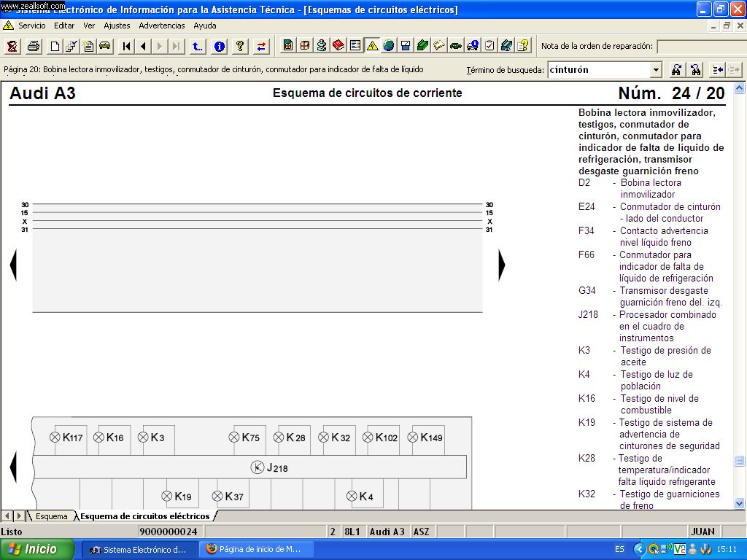Click lower diagram left black arrow
Screen dimensions: 747x560
[13, 467]
